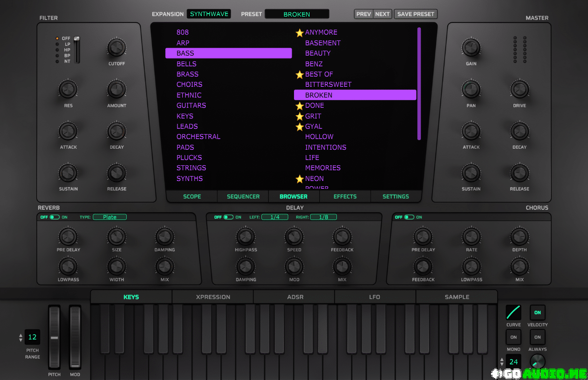This screenshot has width=588, height=380.
Task: Click the SAVE PRESET button
Action: point(415,14)
